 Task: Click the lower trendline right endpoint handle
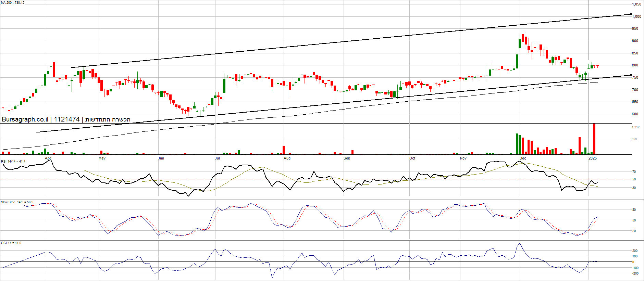631,75
